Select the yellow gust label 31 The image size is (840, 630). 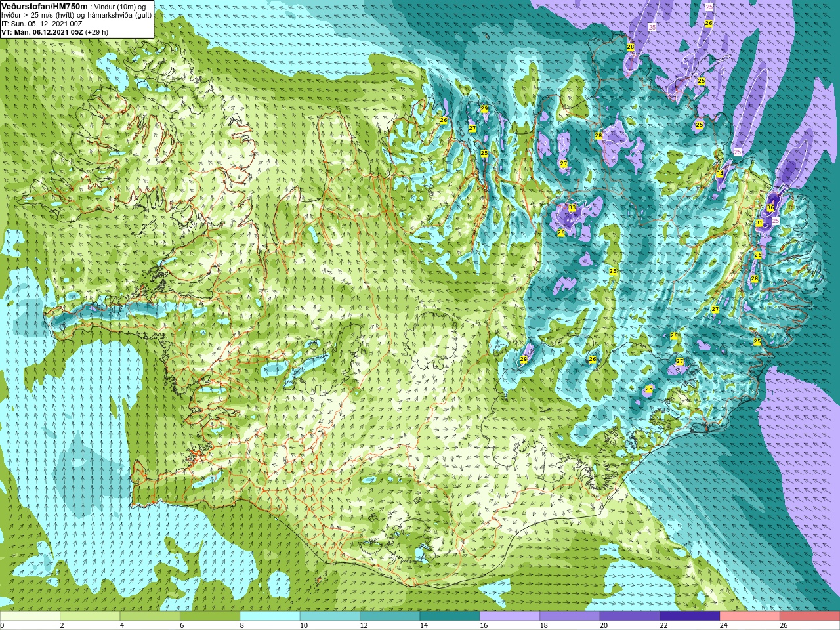pos(759,223)
